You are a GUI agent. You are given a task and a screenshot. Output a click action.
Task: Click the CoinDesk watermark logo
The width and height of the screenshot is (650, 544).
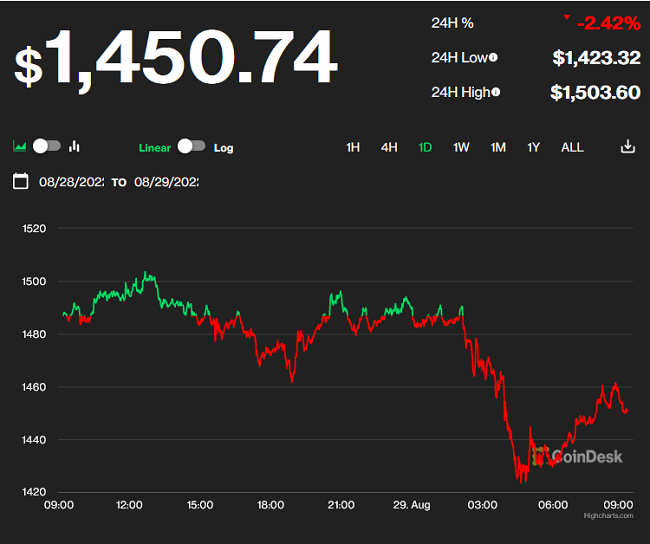577,457
